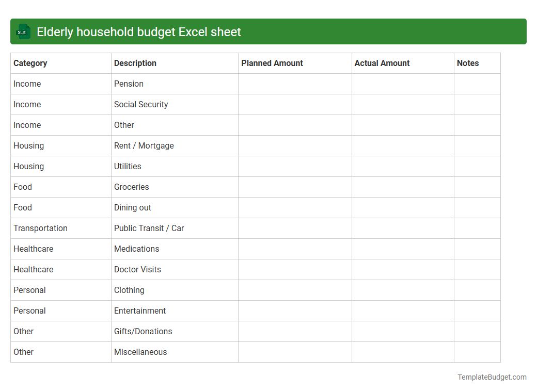Click the Miscellaneous description cell
The image size is (537, 392).
point(140,352)
